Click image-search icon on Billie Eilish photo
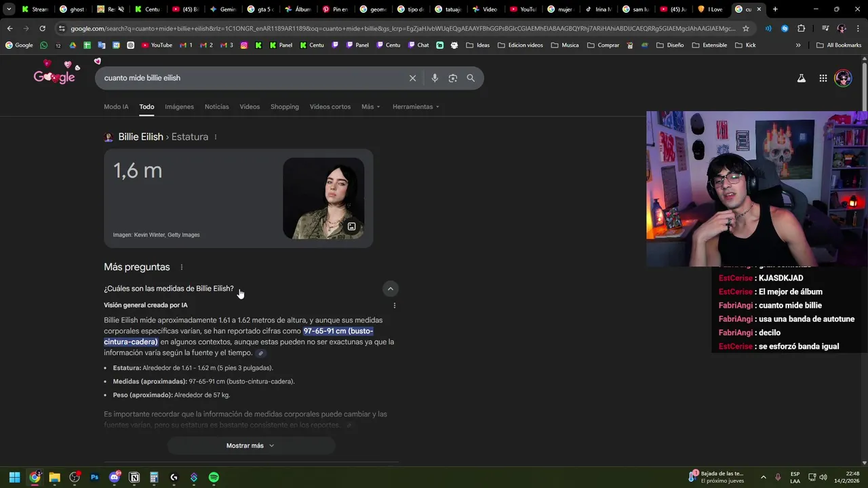Viewport: 868px width, 488px height. 351,226
